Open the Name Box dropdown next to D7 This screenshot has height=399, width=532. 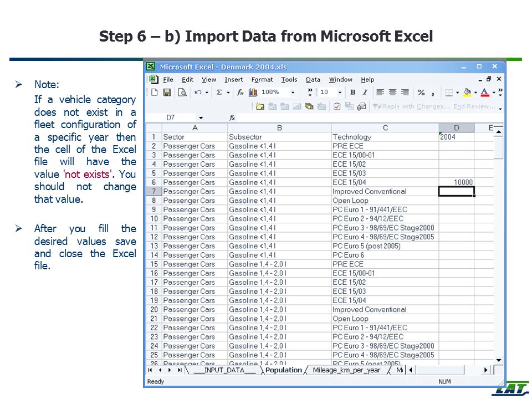201,117
